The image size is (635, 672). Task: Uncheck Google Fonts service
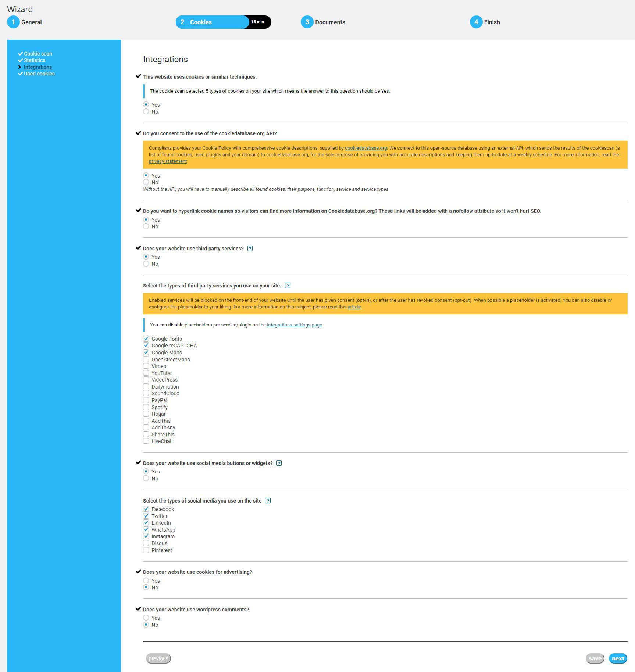pyautogui.click(x=146, y=339)
